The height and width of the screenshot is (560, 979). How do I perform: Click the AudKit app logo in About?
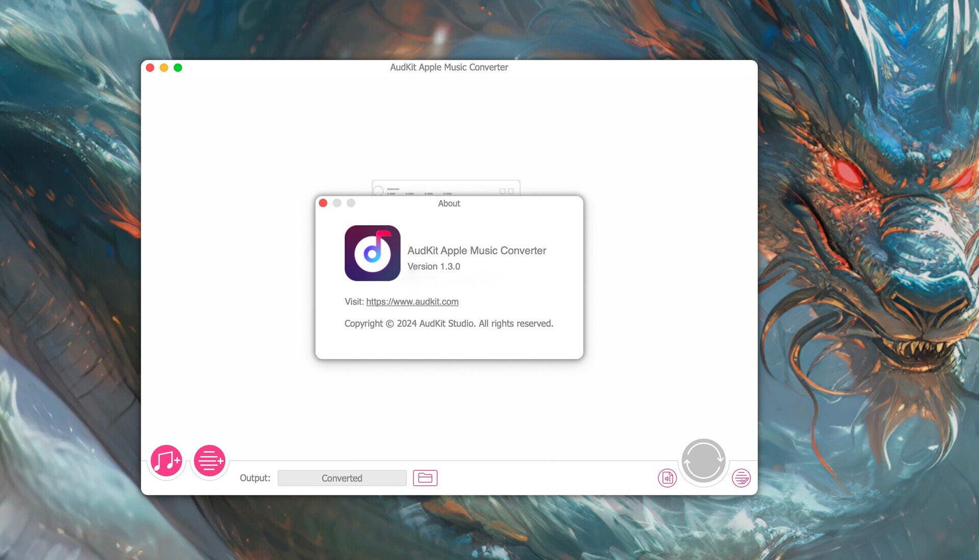pyautogui.click(x=372, y=253)
